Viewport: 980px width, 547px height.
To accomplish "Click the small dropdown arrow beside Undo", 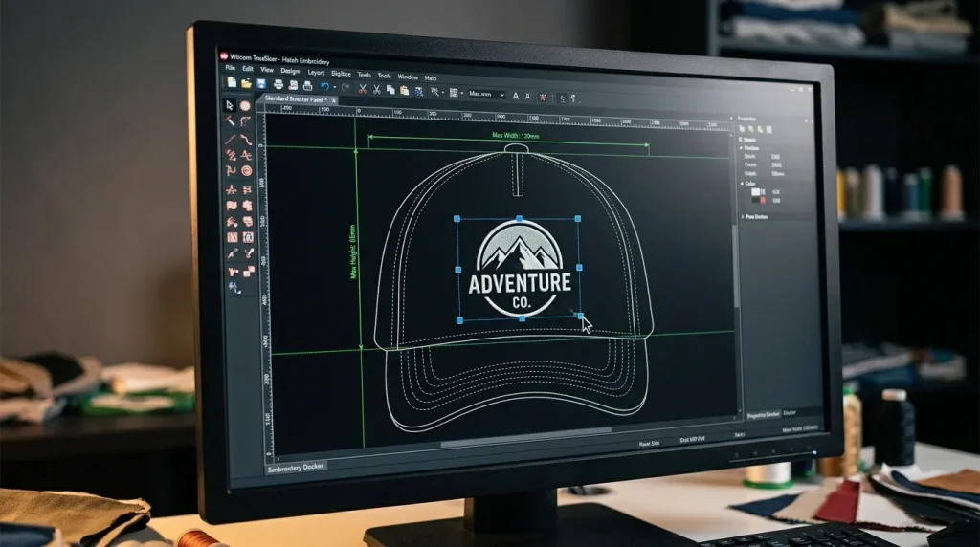I will [334, 87].
